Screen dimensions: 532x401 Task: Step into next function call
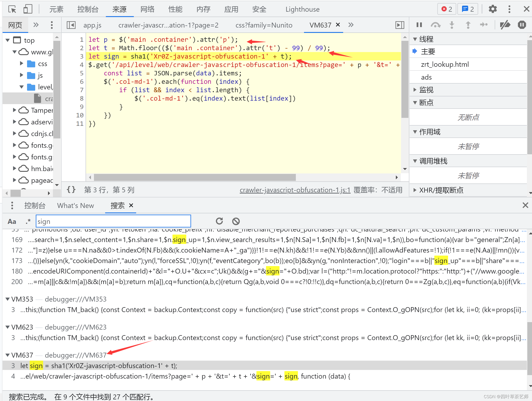[x=452, y=25]
